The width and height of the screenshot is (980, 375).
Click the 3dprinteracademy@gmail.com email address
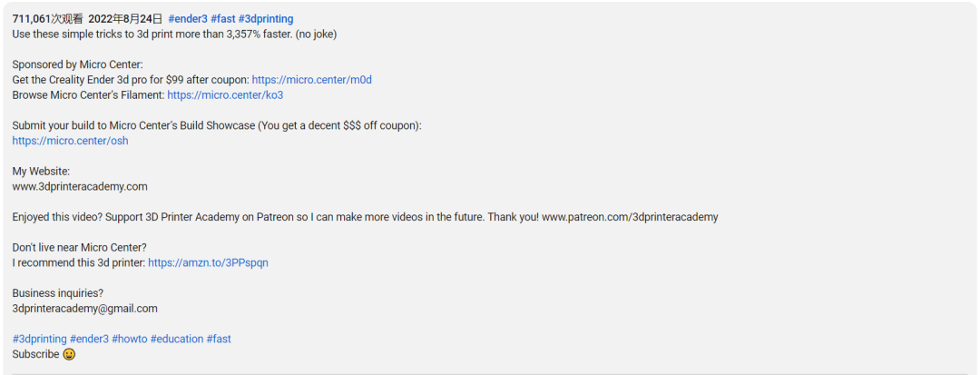(85, 308)
